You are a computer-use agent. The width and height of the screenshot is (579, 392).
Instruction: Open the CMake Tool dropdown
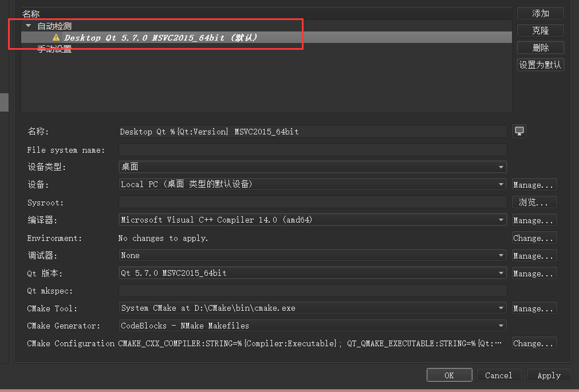312,308
